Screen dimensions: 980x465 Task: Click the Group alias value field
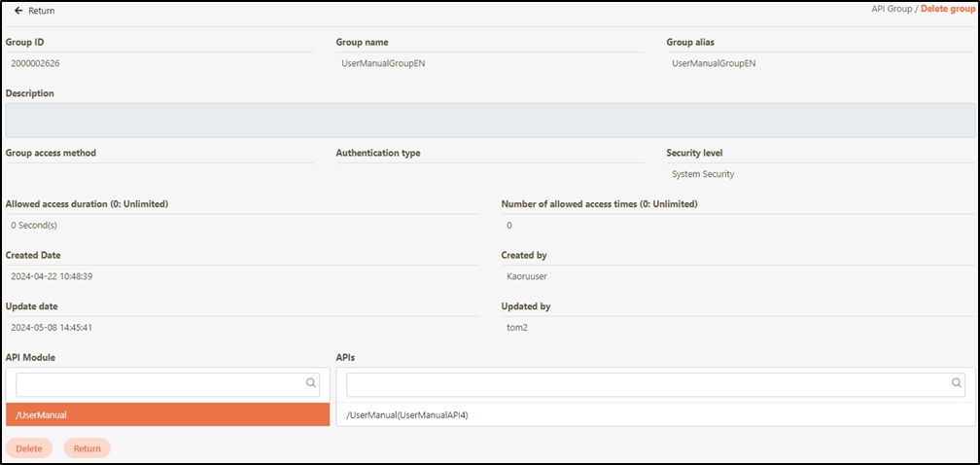pos(714,63)
